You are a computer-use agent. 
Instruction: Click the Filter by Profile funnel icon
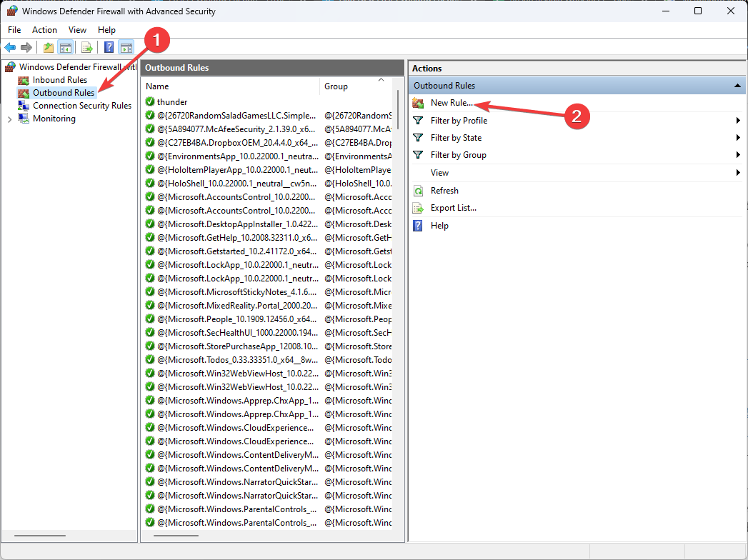pos(418,121)
